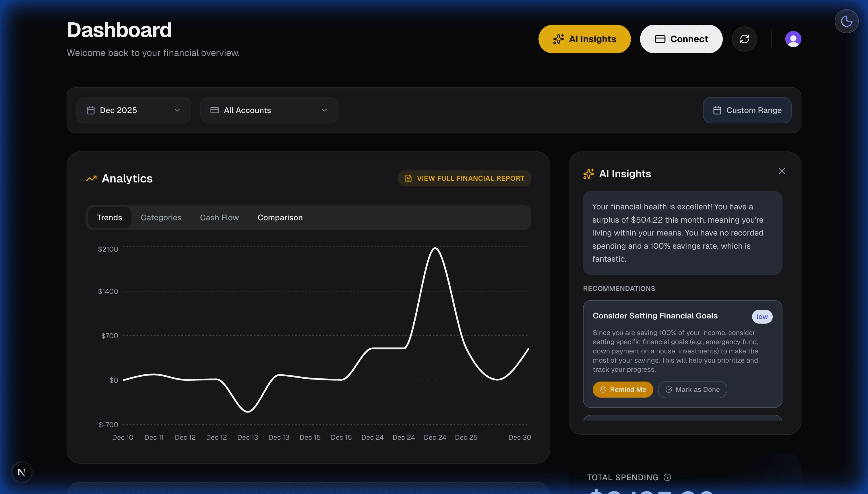Refresh data with the sync icon

click(x=745, y=39)
